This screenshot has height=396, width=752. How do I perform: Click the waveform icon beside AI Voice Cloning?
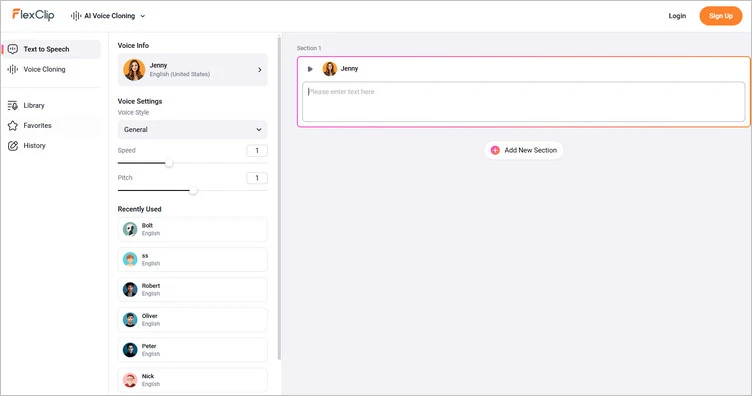click(x=76, y=16)
